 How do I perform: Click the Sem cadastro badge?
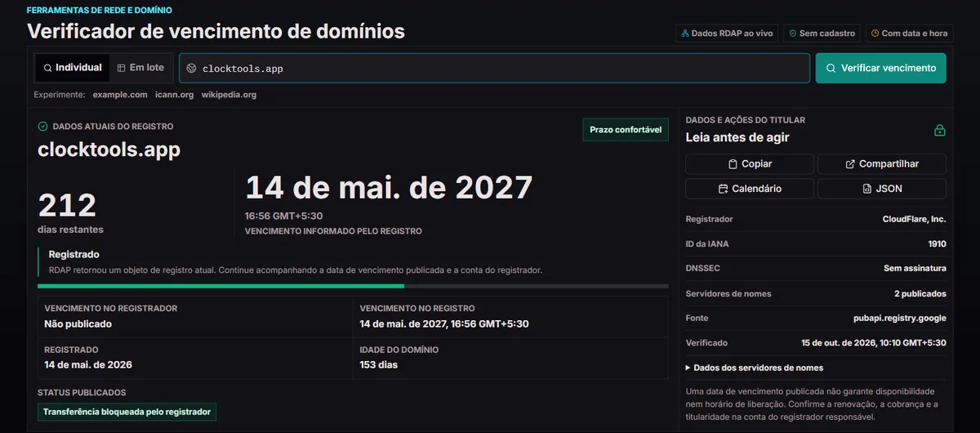tap(822, 33)
